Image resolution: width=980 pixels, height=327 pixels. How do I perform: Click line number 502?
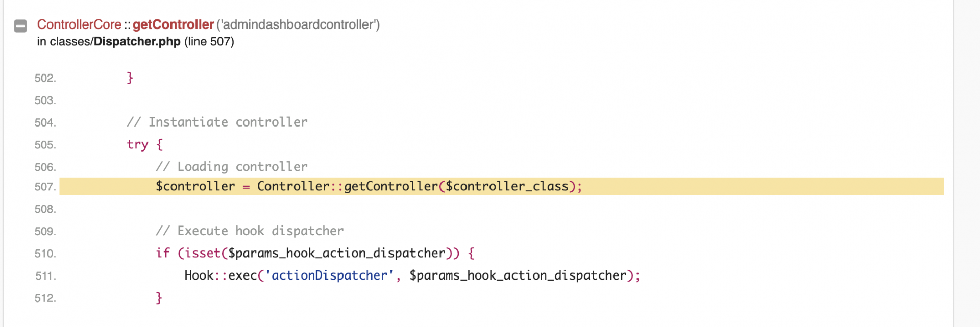(x=45, y=78)
